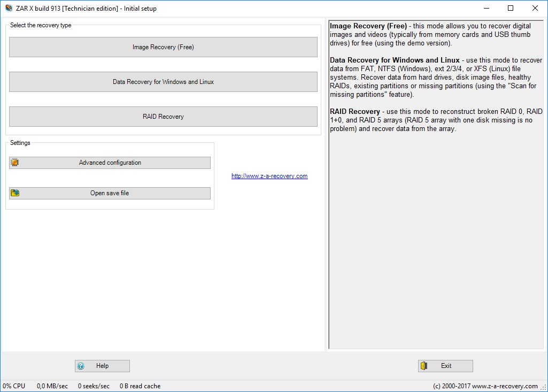Minimize the ZAR X window
Screen dimensions: 548x392
[487, 8]
